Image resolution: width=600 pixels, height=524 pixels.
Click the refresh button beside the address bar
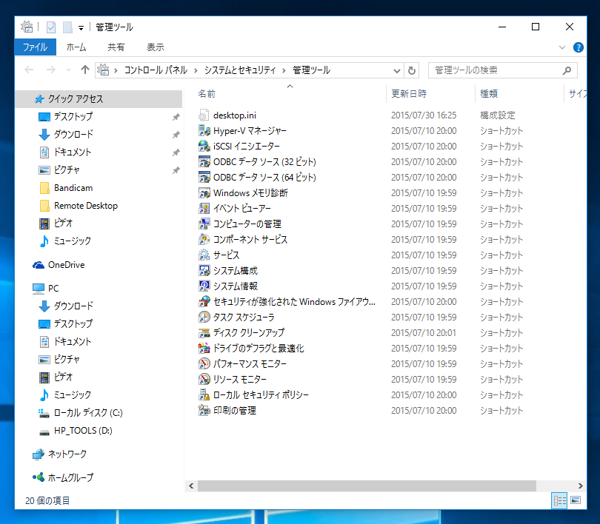(412, 70)
